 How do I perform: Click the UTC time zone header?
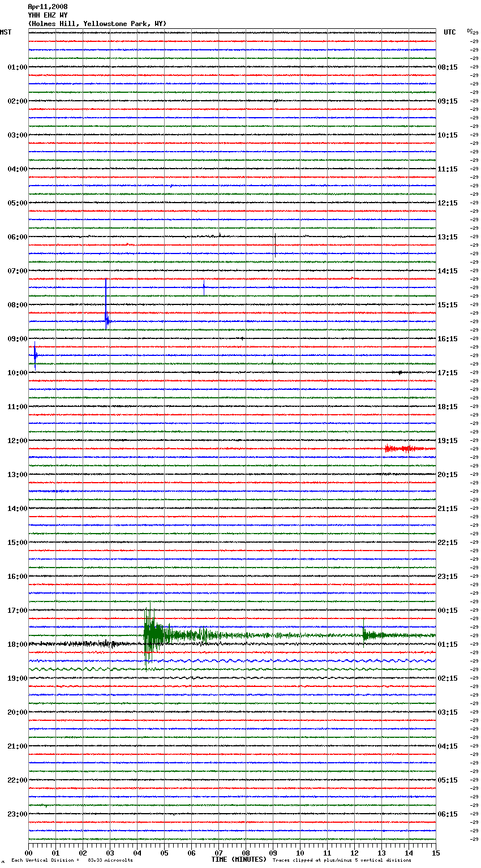450,32
